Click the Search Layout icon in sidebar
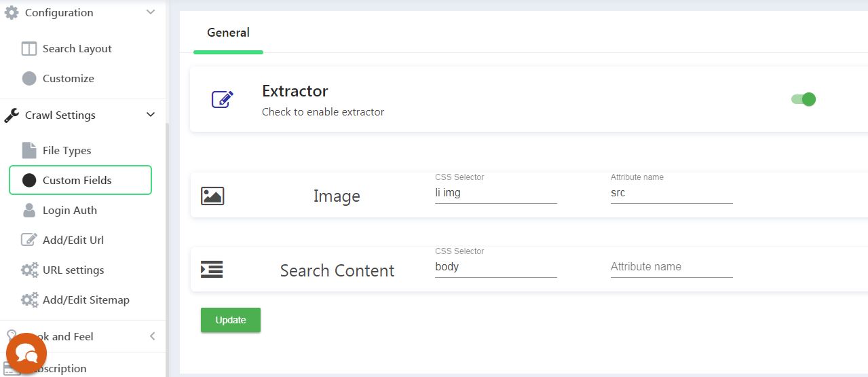 pyautogui.click(x=29, y=49)
